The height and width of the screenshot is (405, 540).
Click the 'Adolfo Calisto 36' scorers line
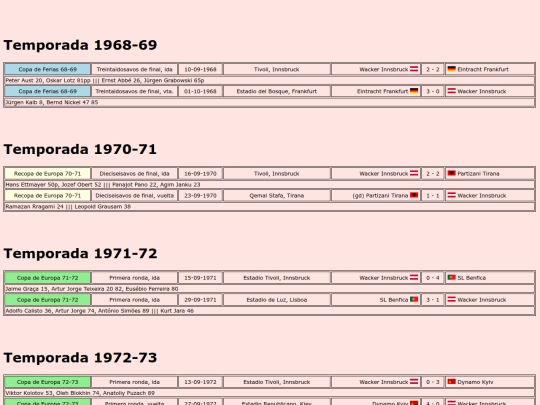tap(269, 311)
